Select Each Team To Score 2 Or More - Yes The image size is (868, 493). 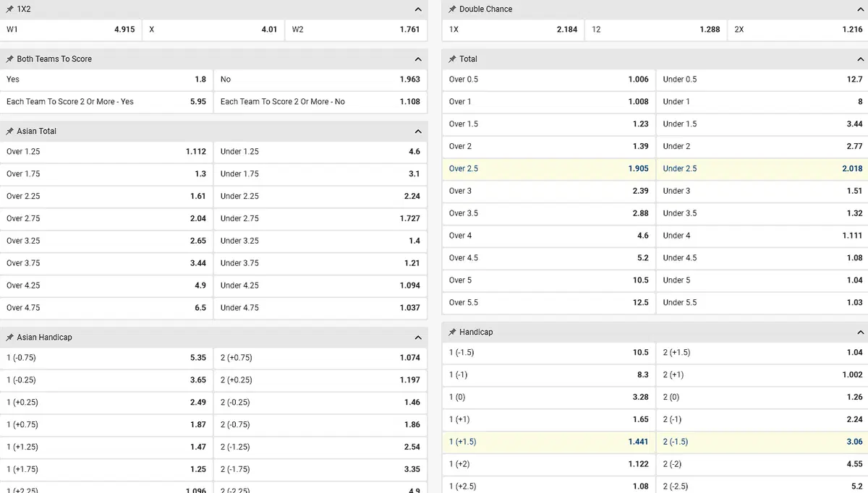106,102
